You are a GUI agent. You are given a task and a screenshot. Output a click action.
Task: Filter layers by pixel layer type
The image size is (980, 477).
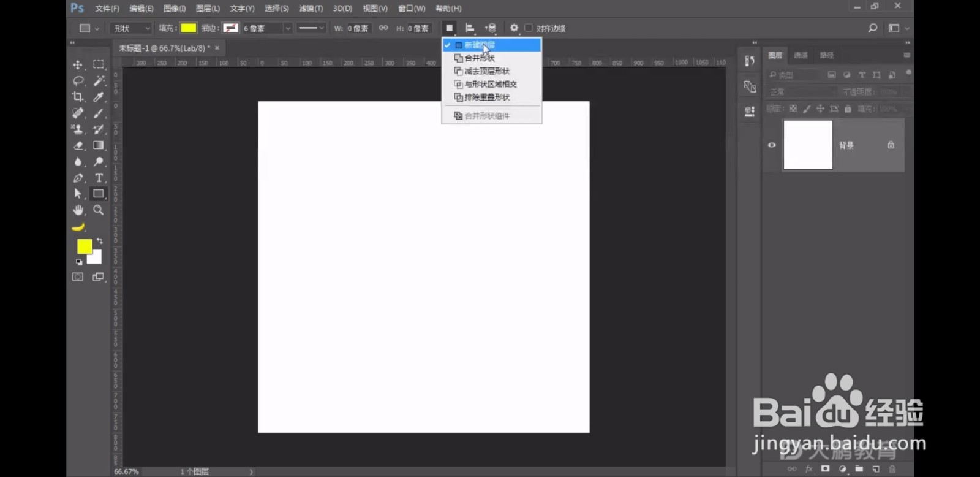tap(832, 75)
